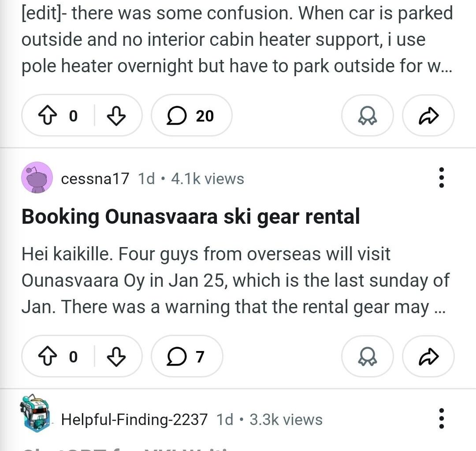Share the pole heater post
Viewport: 476px width, 451px height.
(428, 116)
